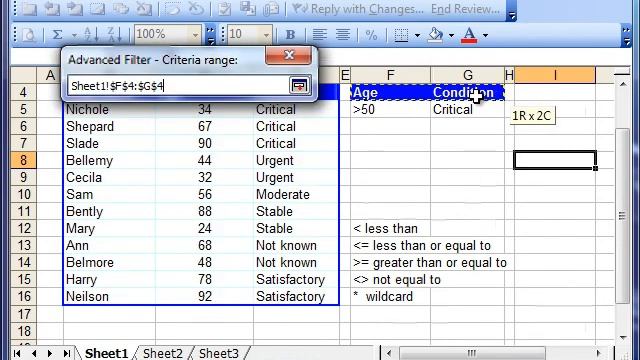Sort descending with the Z-A icon

click(x=114, y=35)
